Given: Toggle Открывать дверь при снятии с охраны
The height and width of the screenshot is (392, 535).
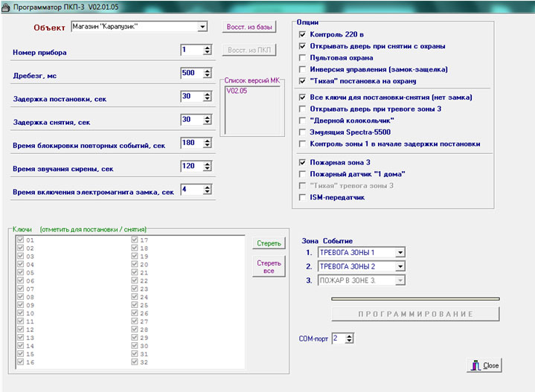Looking at the screenshot, I should pos(302,46).
